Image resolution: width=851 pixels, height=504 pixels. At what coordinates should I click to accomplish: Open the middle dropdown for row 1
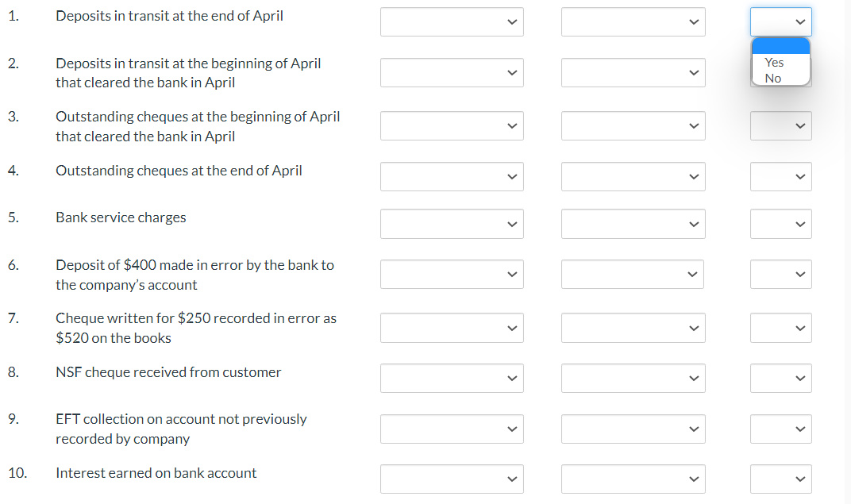coord(633,21)
